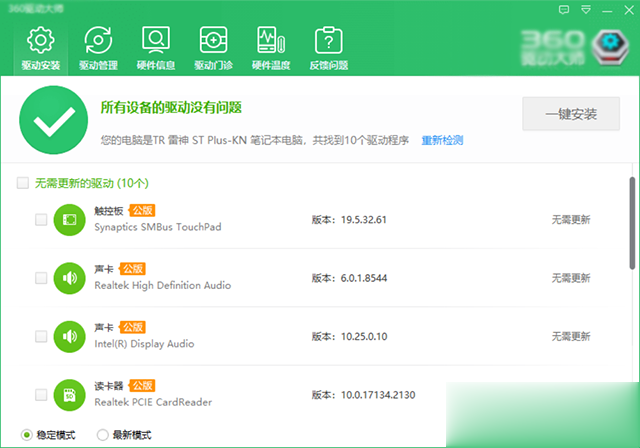Open the 驱动门诊 driver clinic tab
640x448 pixels.
click(213, 49)
